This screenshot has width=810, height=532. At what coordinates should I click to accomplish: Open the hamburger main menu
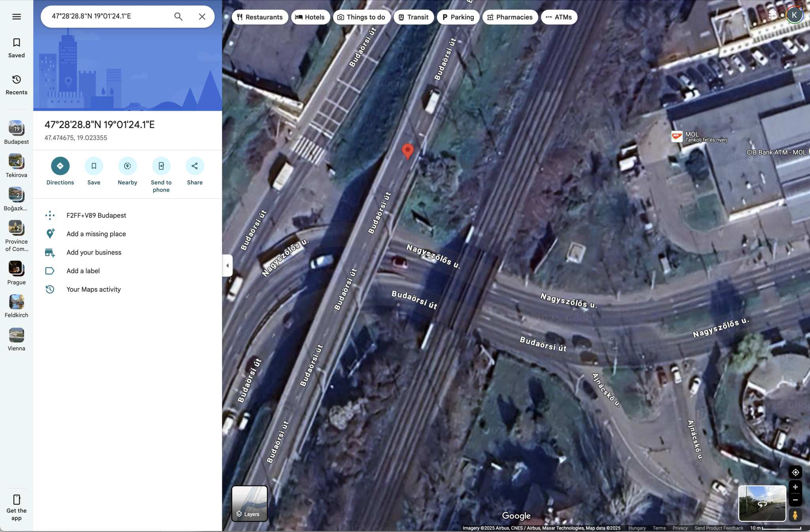(x=17, y=17)
